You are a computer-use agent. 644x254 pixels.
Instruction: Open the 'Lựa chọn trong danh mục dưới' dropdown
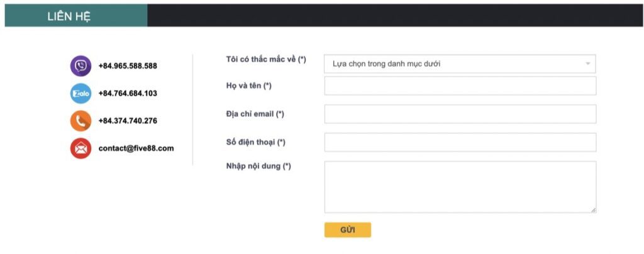460,63
